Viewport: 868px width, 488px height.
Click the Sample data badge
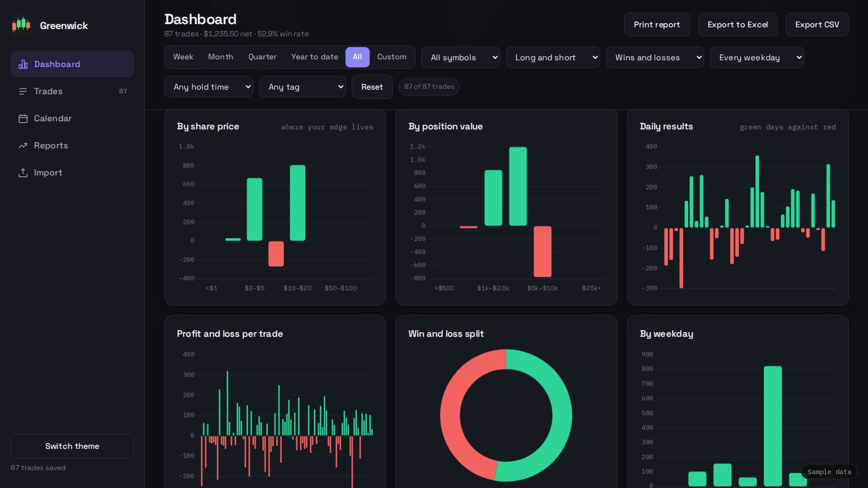tap(829, 472)
